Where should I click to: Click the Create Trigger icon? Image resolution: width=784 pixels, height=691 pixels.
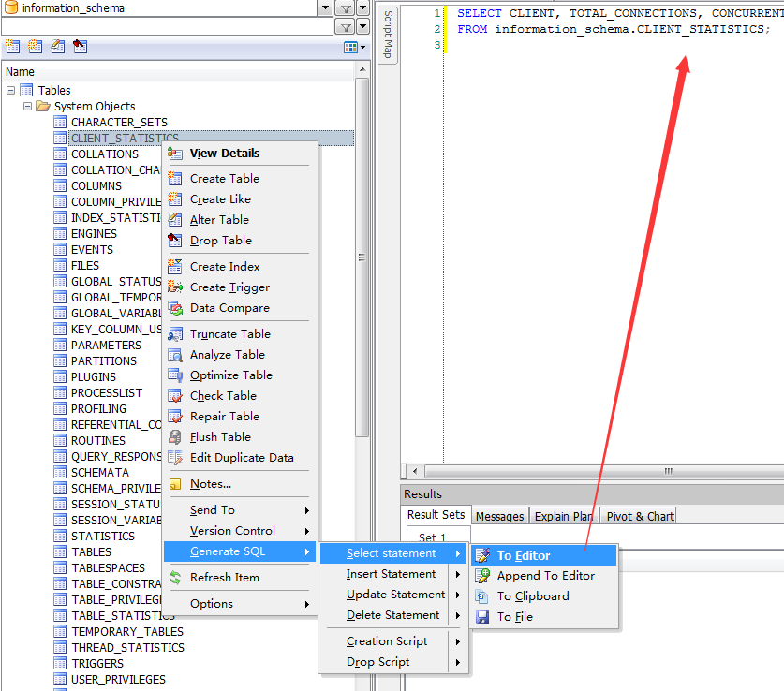[x=175, y=287]
